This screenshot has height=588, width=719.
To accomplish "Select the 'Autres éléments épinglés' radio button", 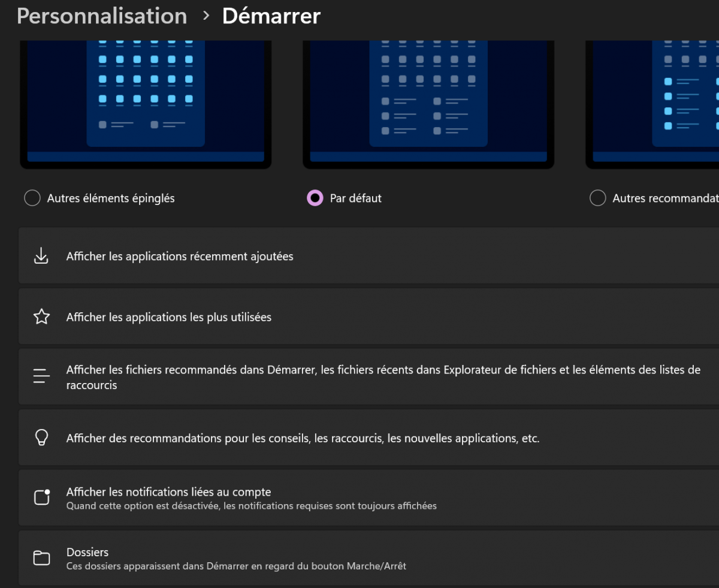I will pyautogui.click(x=32, y=198).
